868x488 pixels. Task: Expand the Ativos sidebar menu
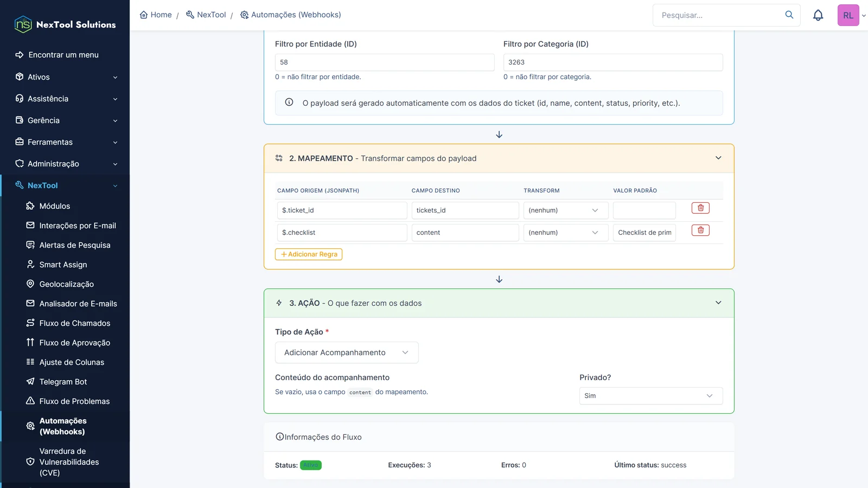[x=65, y=77]
